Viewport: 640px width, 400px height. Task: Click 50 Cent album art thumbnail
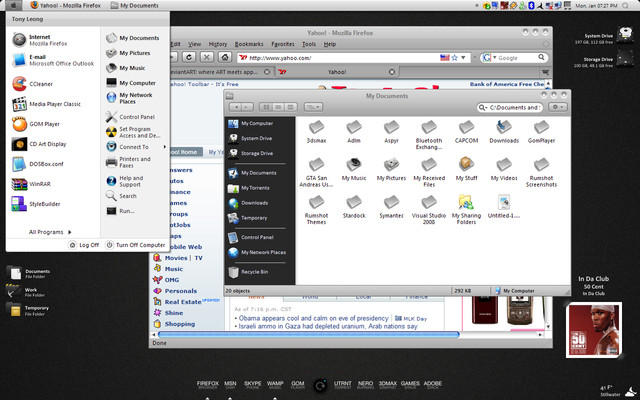point(594,330)
